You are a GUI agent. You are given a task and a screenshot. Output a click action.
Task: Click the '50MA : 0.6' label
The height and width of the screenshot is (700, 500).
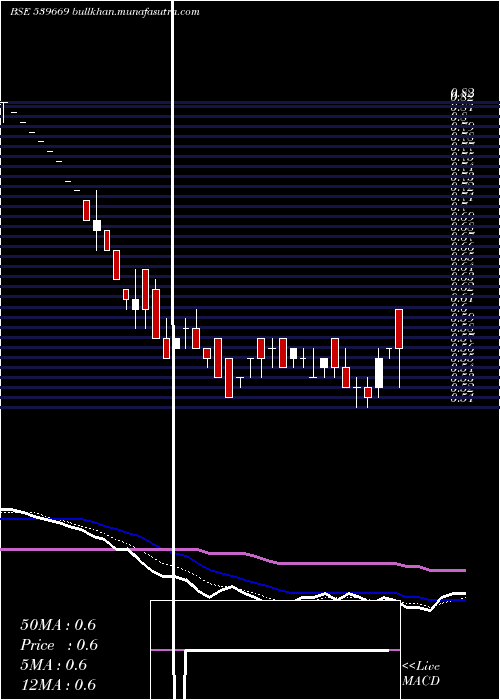tap(58, 625)
